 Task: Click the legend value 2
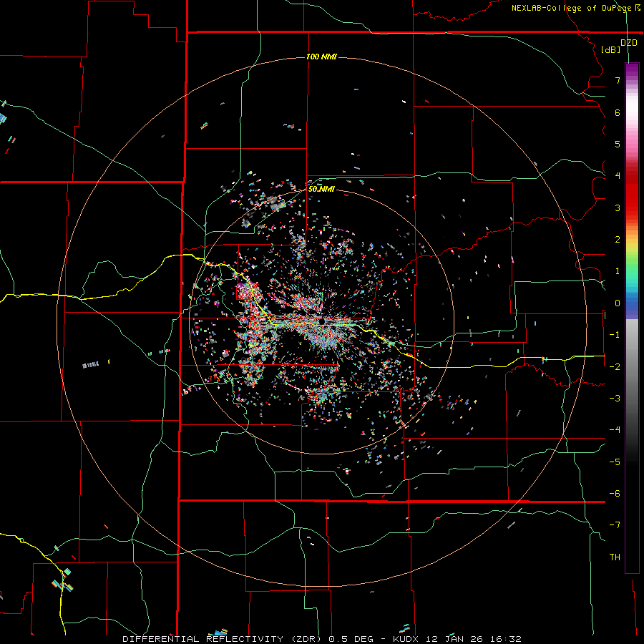pyautogui.click(x=618, y=240)
